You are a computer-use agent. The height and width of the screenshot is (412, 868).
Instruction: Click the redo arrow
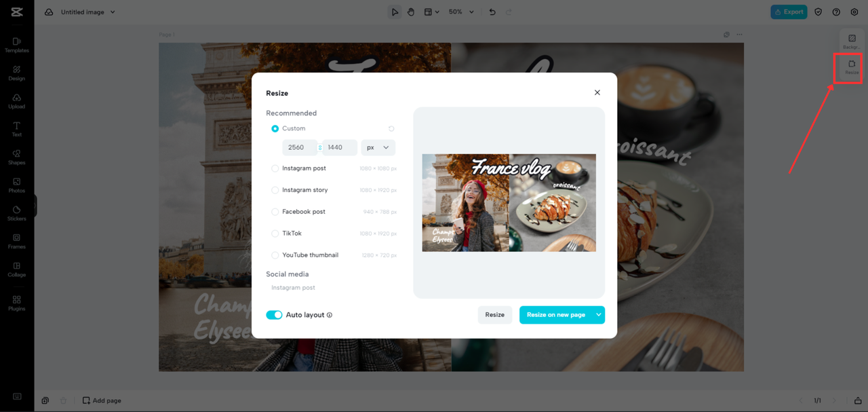pos(509,12)
